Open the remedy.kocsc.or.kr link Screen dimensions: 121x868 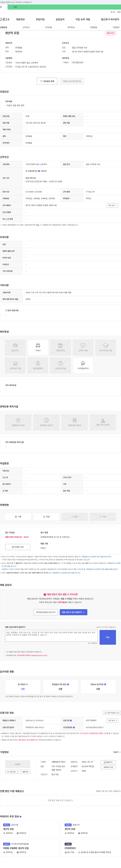pos(32,655)
